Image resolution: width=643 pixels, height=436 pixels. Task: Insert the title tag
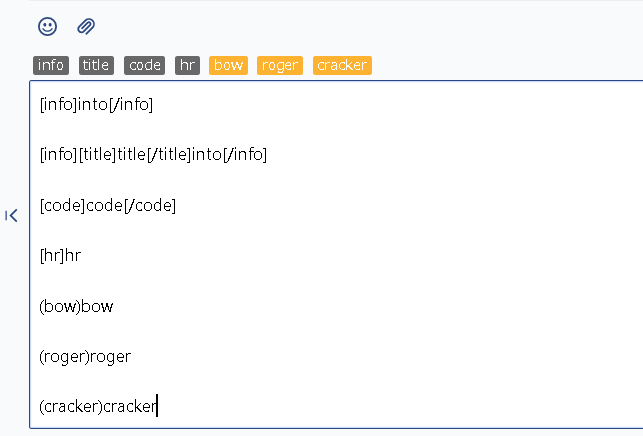[96, 65]
